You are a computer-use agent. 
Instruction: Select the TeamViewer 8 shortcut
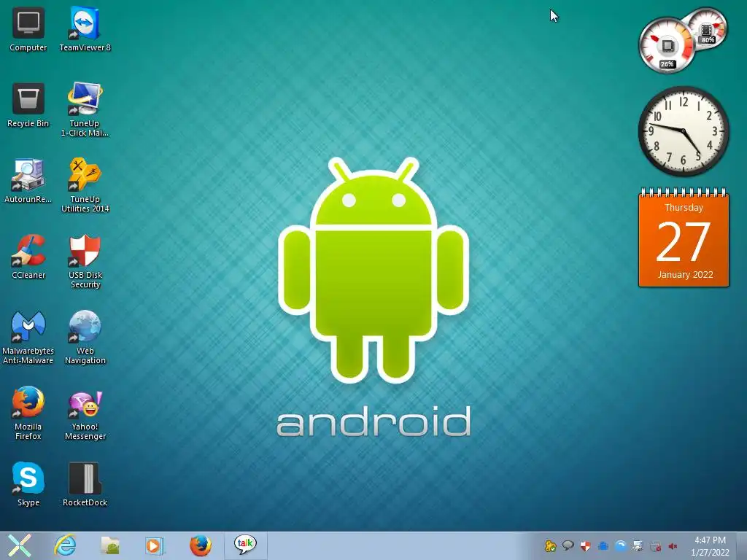85,30
